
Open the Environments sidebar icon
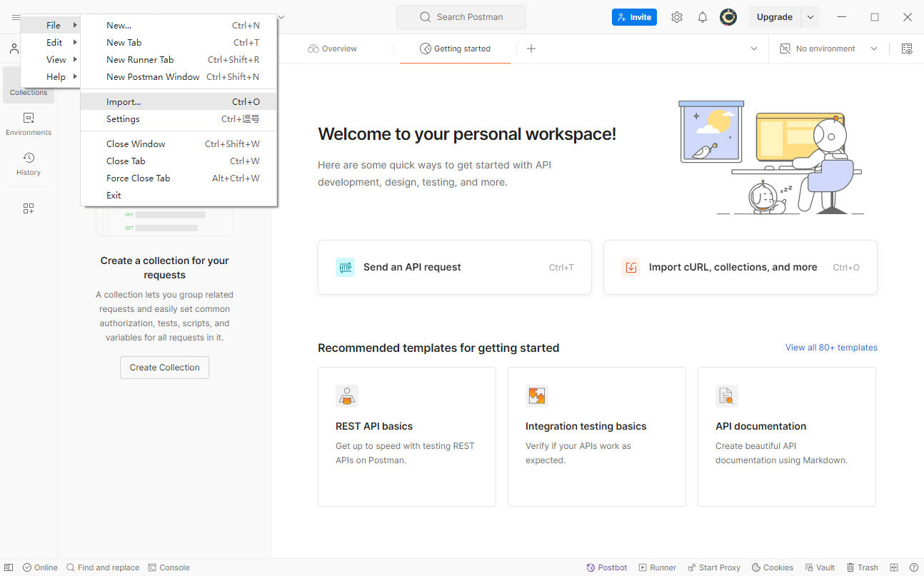pos(29,123)
